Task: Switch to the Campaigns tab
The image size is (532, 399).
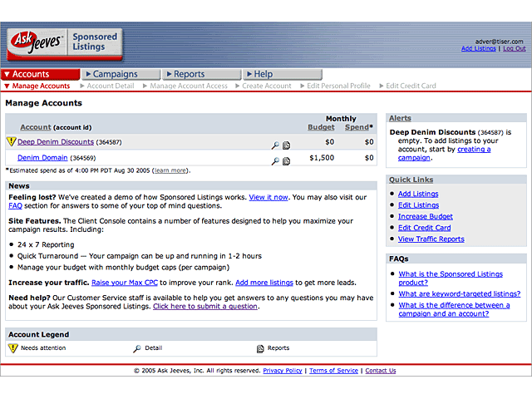Action: [x=121, y=74]
